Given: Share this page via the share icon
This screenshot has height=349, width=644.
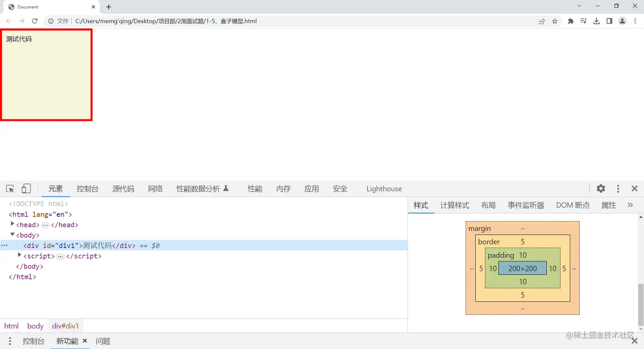Looking at the screenshot, I should [x=542, y=21].
